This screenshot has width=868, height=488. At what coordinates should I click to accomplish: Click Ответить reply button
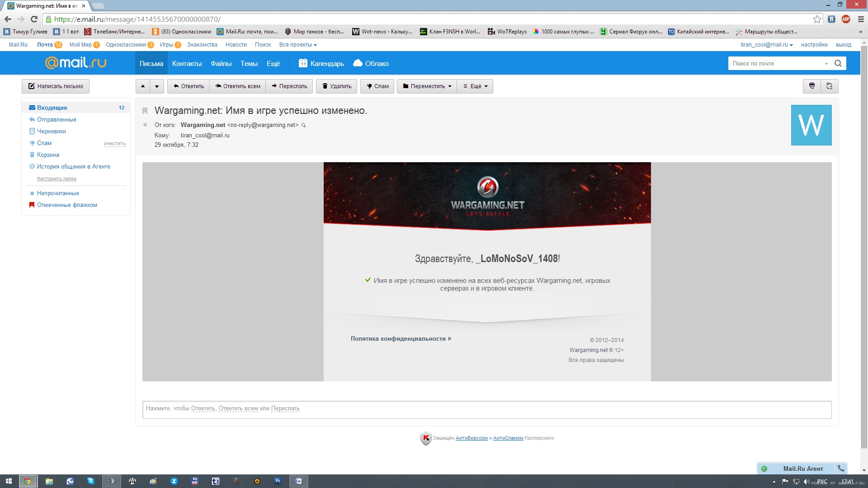(x=189, y=86)
